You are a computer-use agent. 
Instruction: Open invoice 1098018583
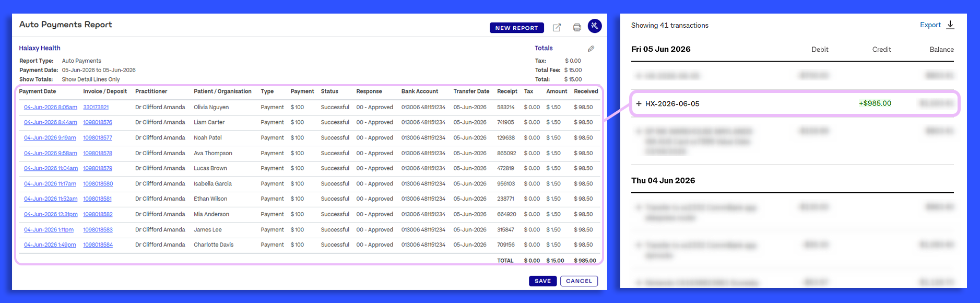point(98,230)
